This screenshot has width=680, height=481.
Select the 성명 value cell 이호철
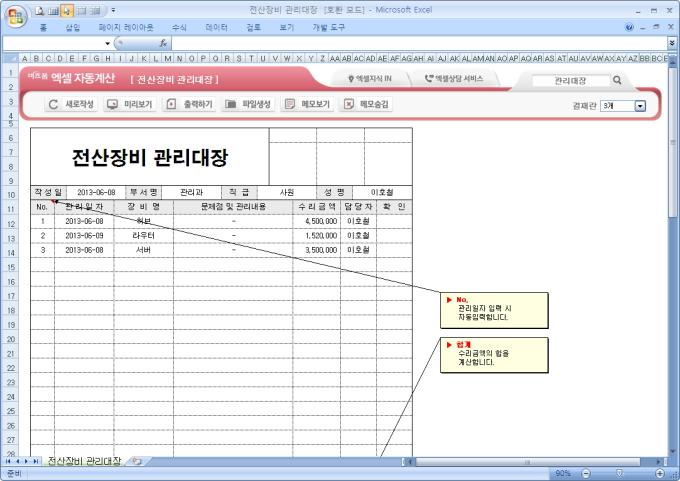382,192
